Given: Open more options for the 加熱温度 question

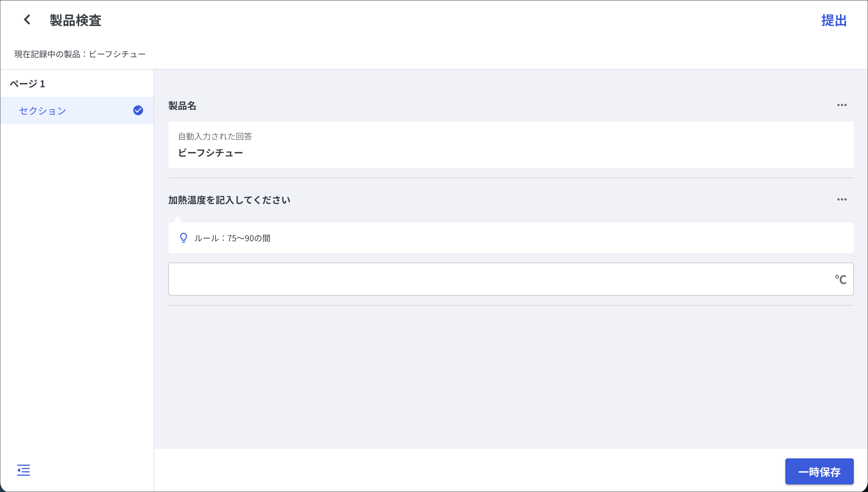Looking at the screenshot, I should tap(842, 199).
